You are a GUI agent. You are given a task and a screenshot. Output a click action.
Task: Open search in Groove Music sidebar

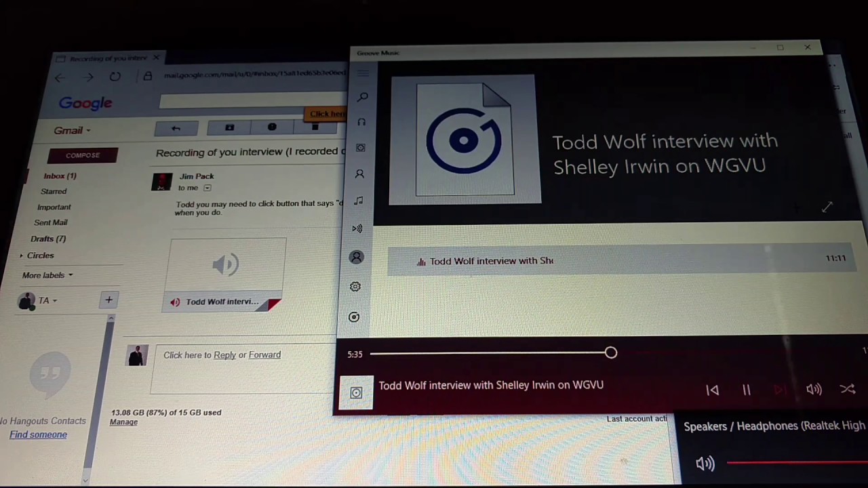[362, 98]
